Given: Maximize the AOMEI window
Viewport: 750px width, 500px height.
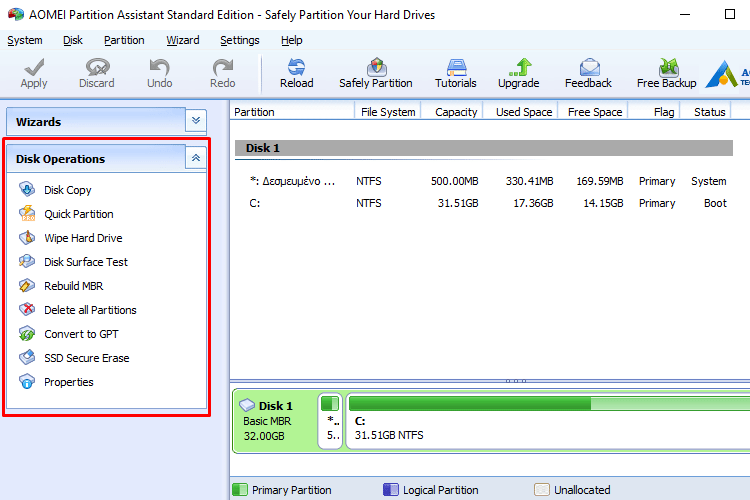Looking at the screenshot, I should [730, 14].
